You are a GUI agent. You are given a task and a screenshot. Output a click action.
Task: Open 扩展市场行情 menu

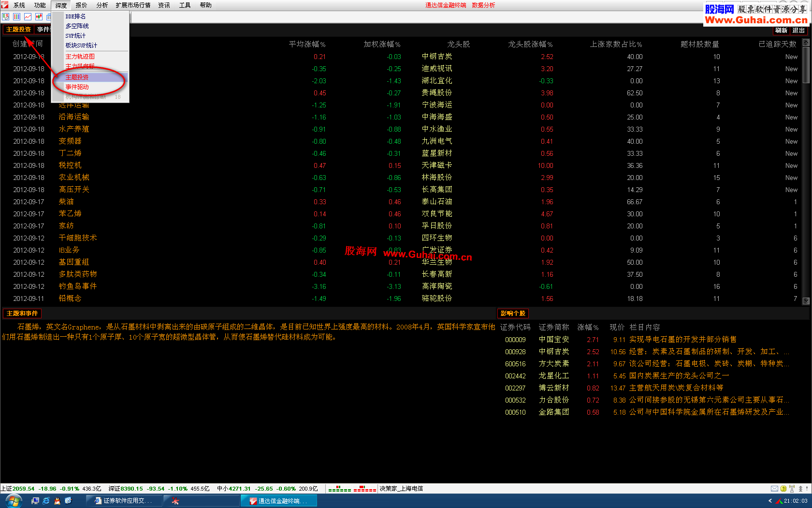[133, 5]
